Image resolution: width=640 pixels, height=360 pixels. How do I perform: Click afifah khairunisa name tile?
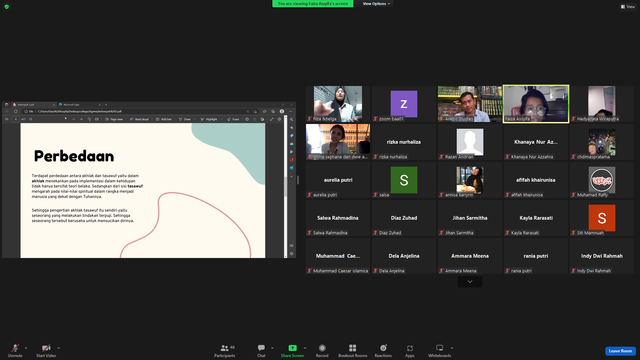536,180
